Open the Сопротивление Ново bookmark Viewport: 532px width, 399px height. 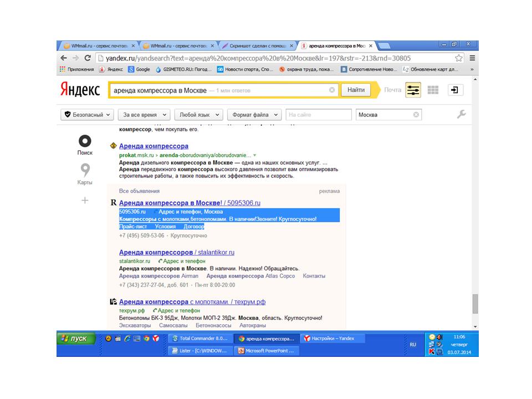pyautogui.click(x=369, y=69)
